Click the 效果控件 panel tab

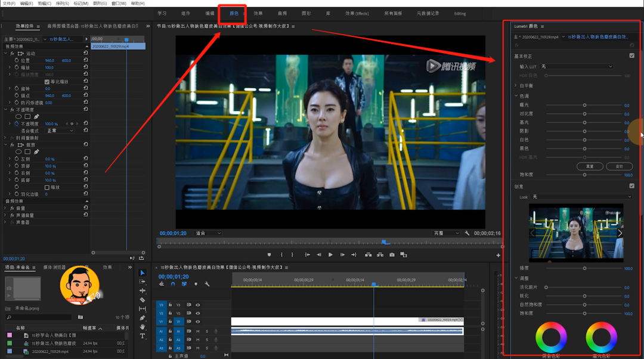click(x=24, y=26)
